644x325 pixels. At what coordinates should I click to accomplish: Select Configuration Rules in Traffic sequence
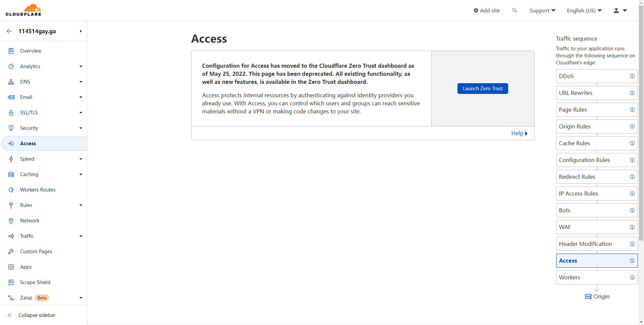coord(597,160)
